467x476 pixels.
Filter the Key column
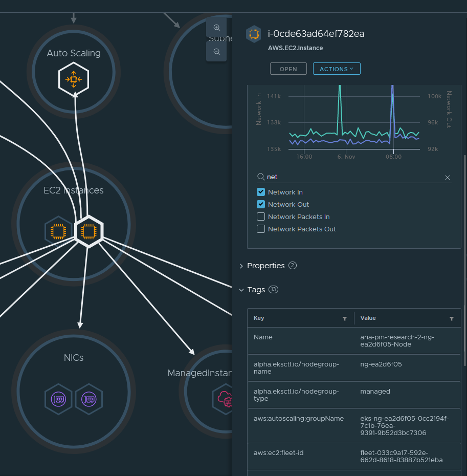(x=345, y=318)
